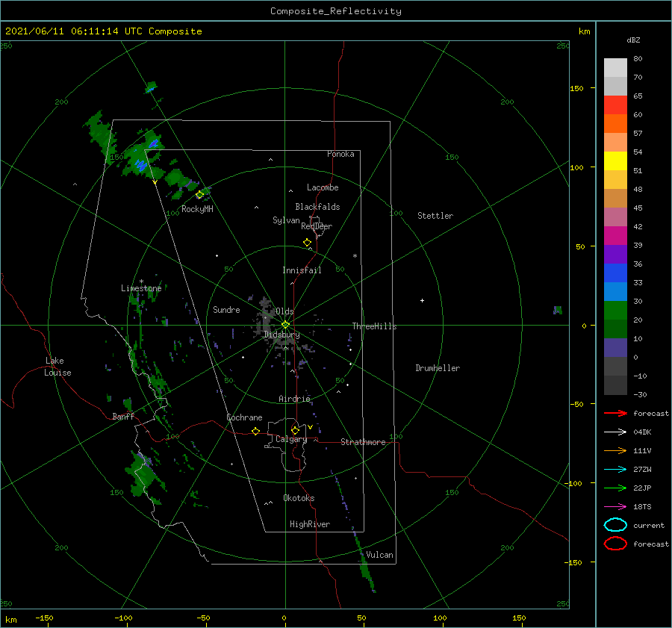This screenshot has width=672, height=628.
Task: Click the RockyMH label
Action: [x=197, y=209]
